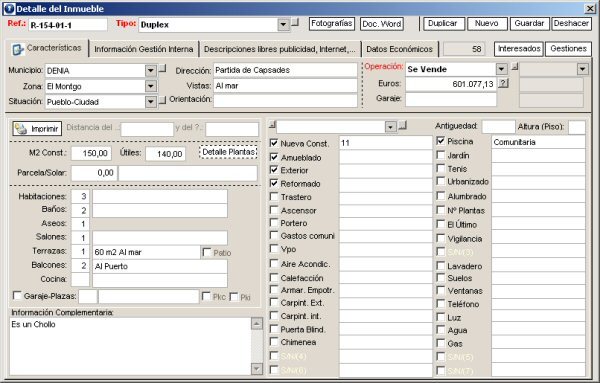Click the Euros price field
The image size is (600, 383).
[451, 84]
